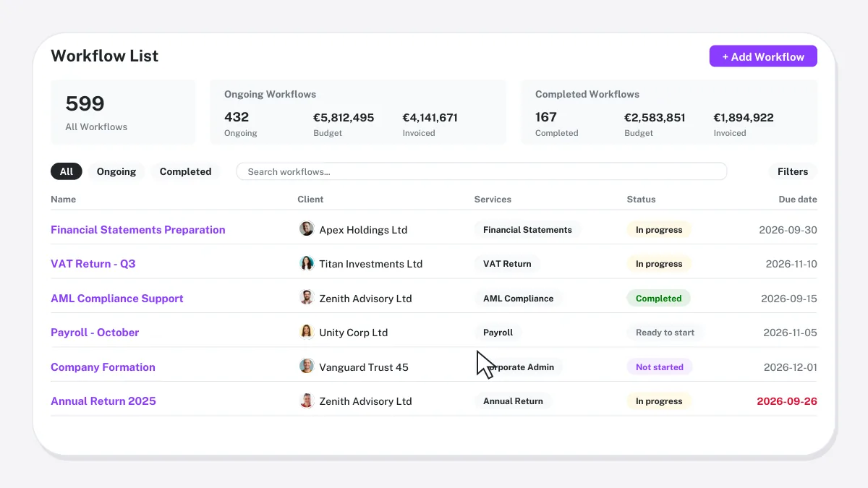Viewport: 868px width, 488px height.
Task: Focus the Search workflows field
Action: 482,171
